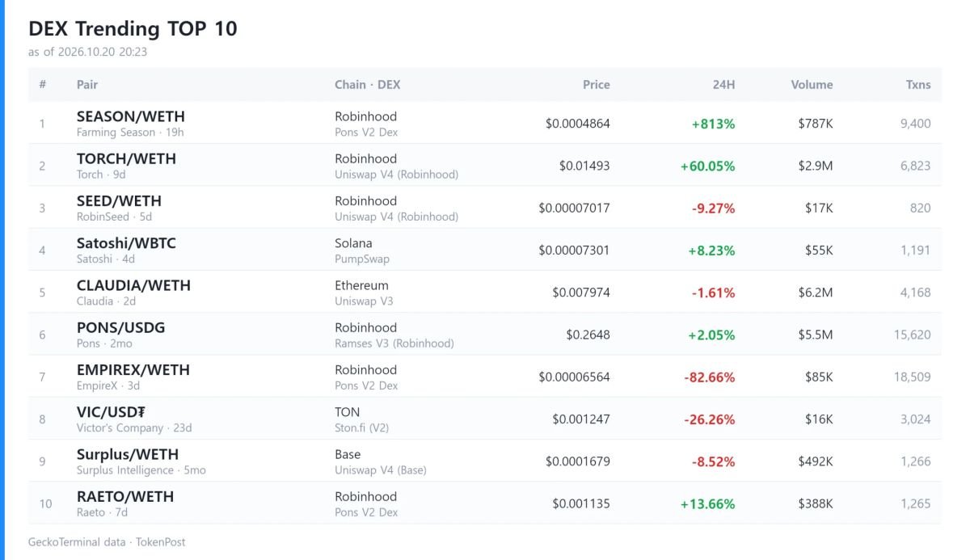Click the Price column header
The height and width of the screenshot is (560, 970).
(597, 84)
